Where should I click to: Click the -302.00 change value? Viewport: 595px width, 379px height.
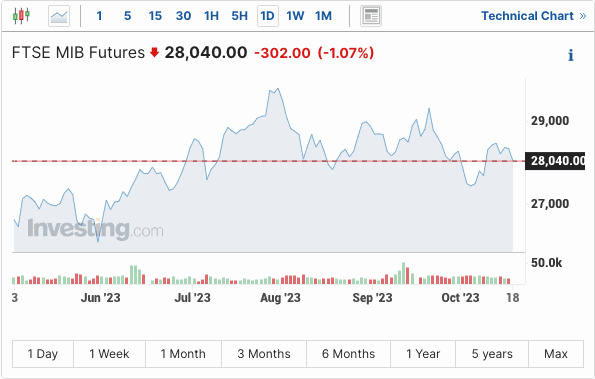(282, 53)
